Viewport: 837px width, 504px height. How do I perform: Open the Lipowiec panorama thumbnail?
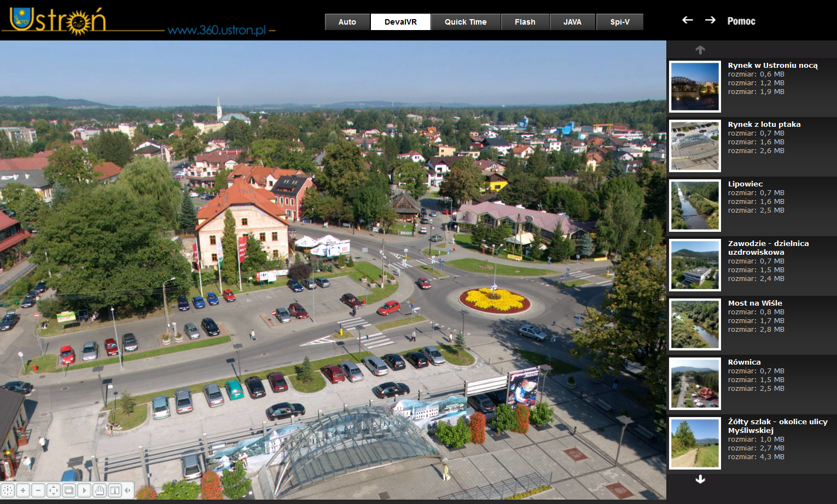point(695,206)
